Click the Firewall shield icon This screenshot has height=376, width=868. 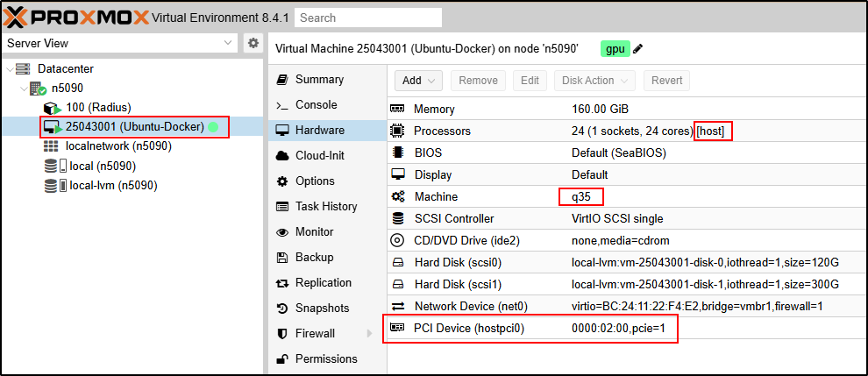point(282,334)
